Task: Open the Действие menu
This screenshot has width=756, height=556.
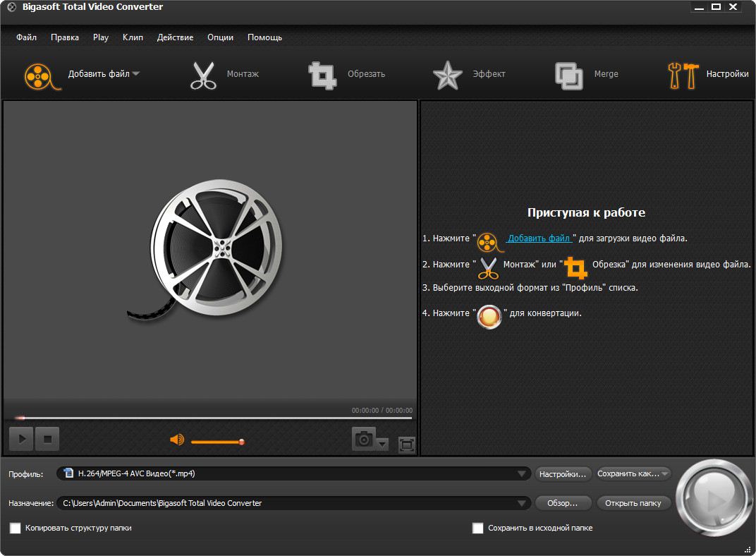Action: pyautogui.click(x=175, y=37)
